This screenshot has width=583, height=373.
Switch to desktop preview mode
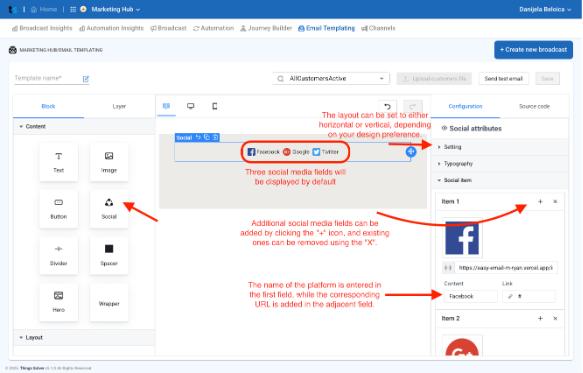point(190,106)
